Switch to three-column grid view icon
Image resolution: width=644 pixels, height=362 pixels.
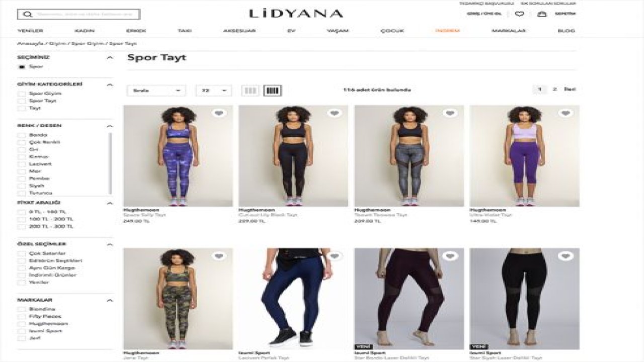point(250,90)
